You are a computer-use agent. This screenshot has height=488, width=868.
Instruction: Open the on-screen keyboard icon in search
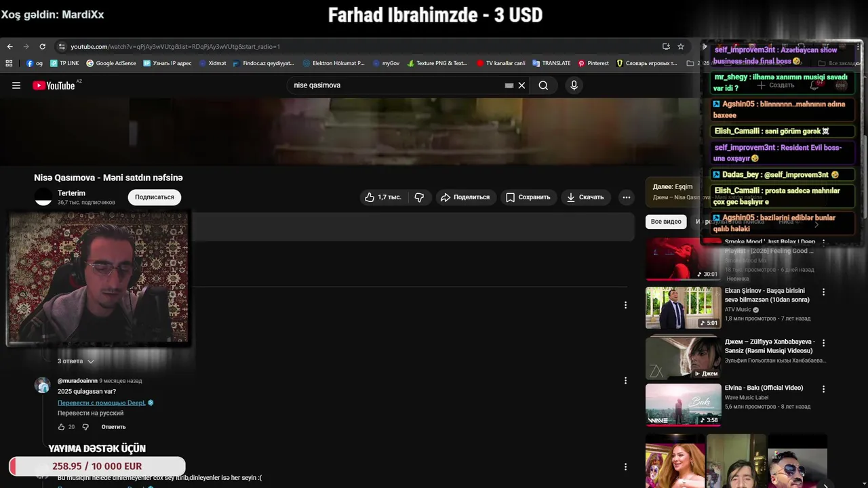click(509, 85)
